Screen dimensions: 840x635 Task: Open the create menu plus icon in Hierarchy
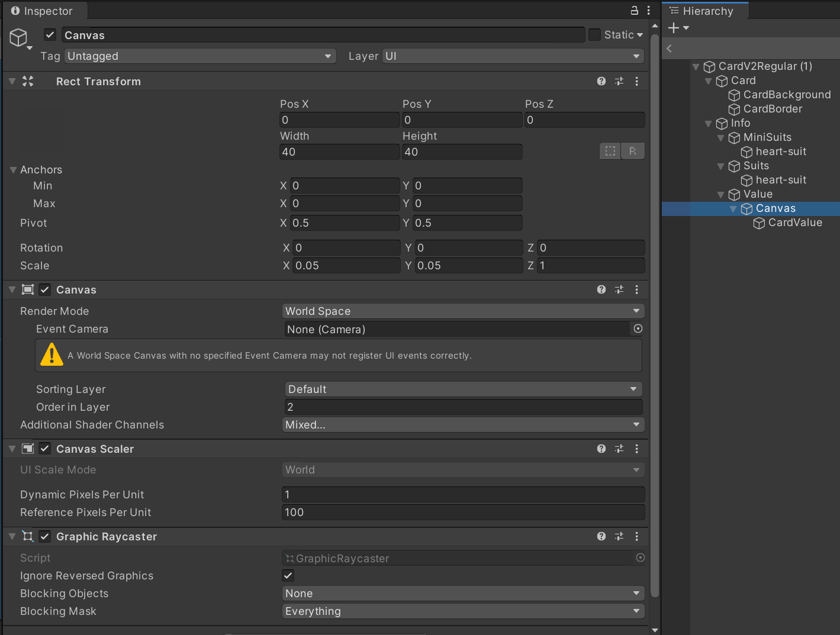point(672,28)
